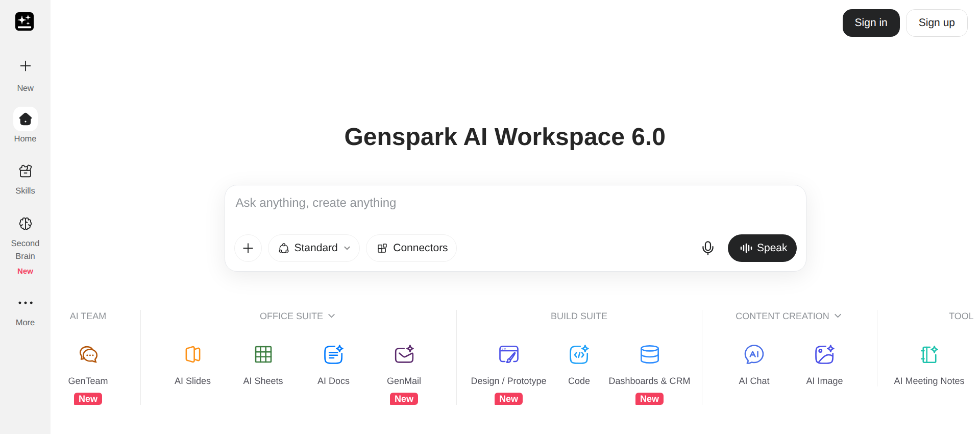Open the Skills sidebar item
This screenshot has height=434, width=980.
[25, 179]
